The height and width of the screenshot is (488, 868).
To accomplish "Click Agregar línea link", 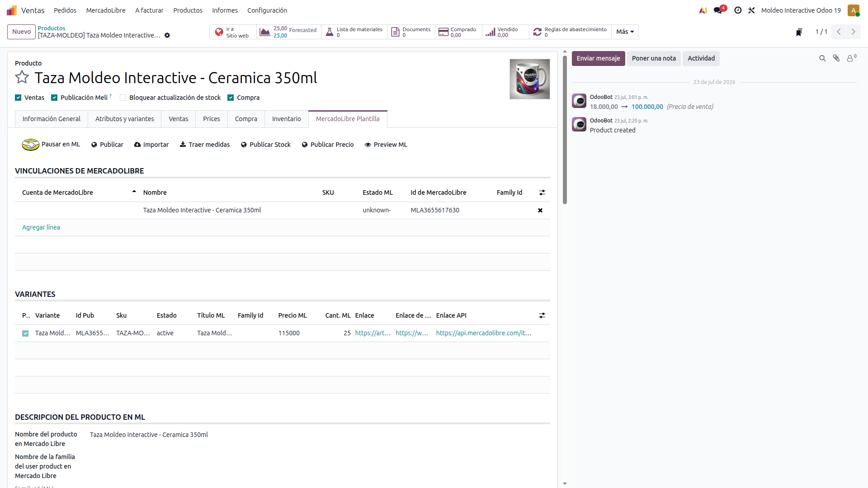I will [x=41, y=227].
